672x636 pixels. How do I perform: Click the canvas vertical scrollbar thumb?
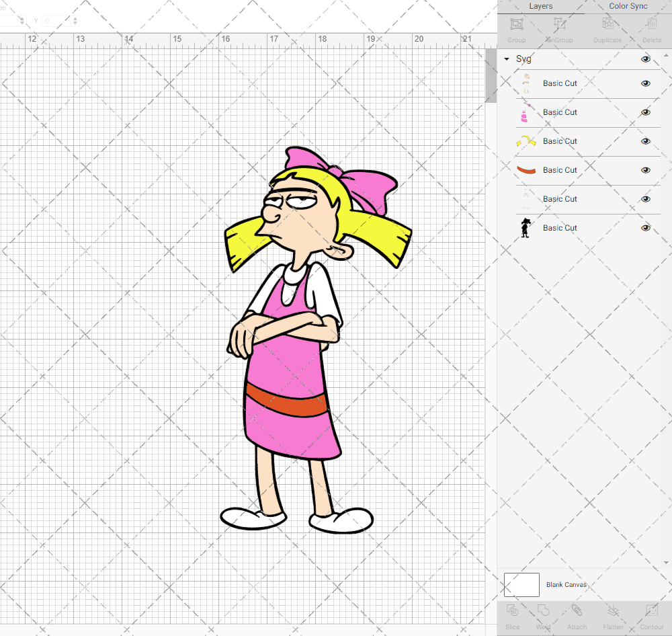pyautogui.click(x=491, y=75)
